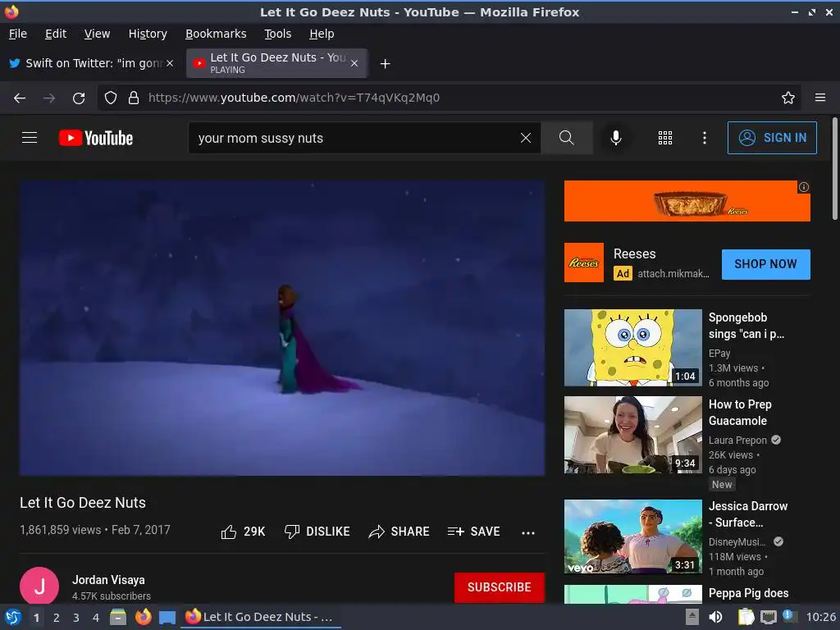Start voice search with microphone
Viewport: 840px width, 630px height.
(x=616, y=138)
